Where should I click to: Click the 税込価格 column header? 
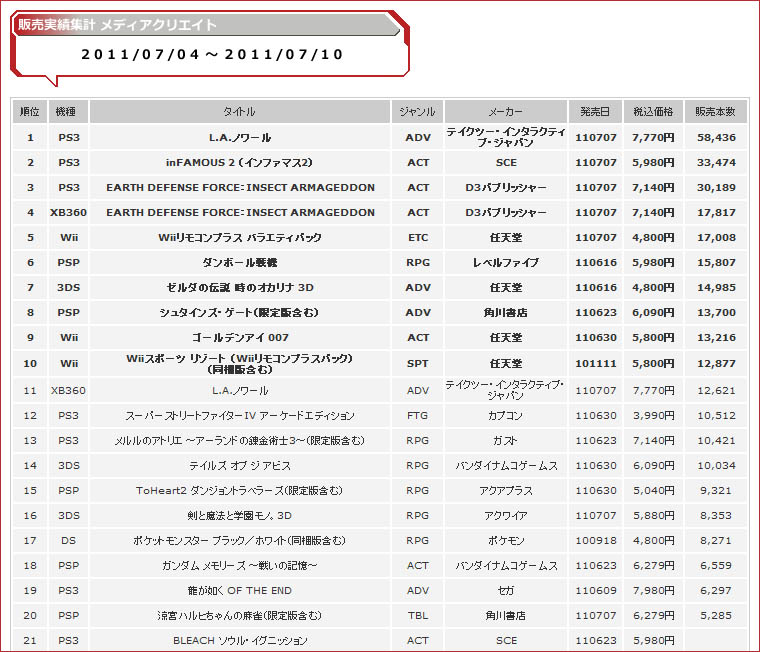coord(653,111)
